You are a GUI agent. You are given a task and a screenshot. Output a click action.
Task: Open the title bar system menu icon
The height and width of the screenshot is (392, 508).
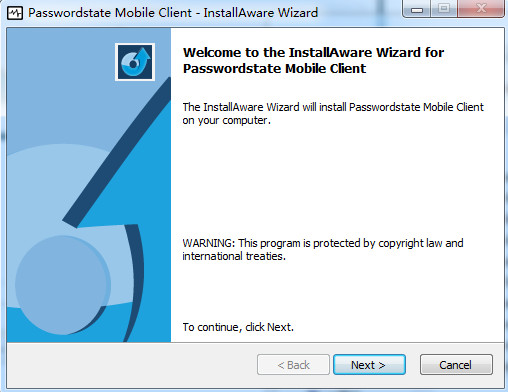15,13
